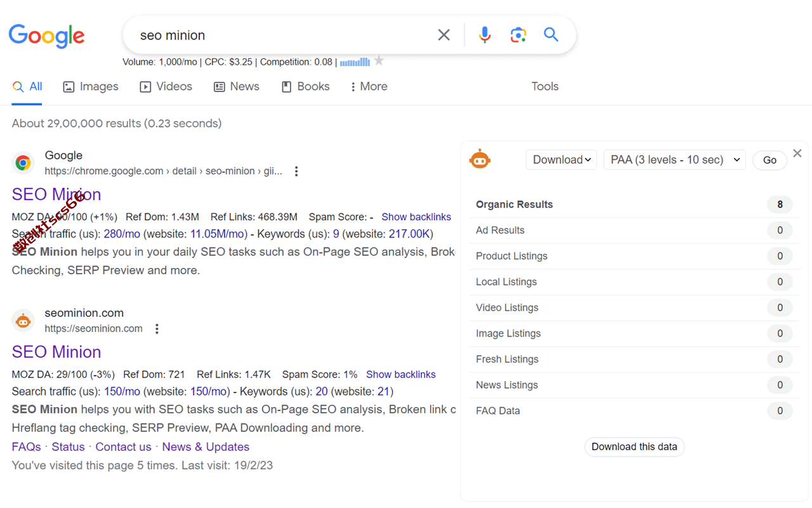Viewport: 812px width, 508px height.
Task: Select Ad Results row
Action: click(634, 231)
